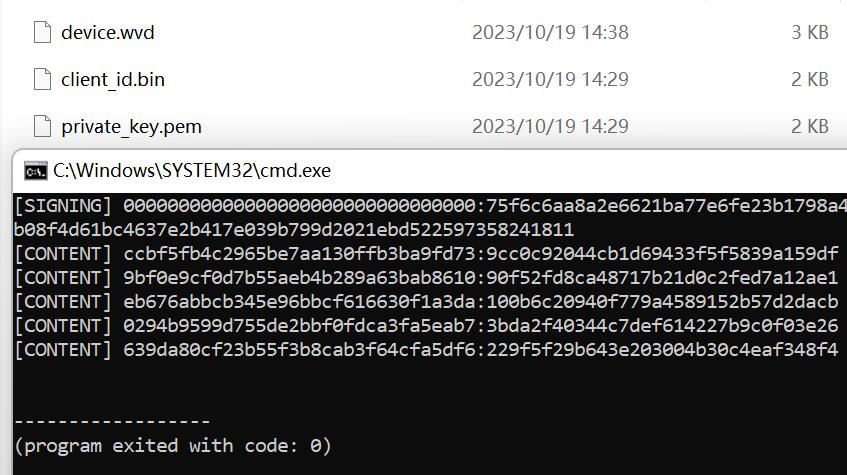Click the 3 KB size of device.wvd
Screen dimensions: 847x475
pyautogui.click(x=809, y=32)
